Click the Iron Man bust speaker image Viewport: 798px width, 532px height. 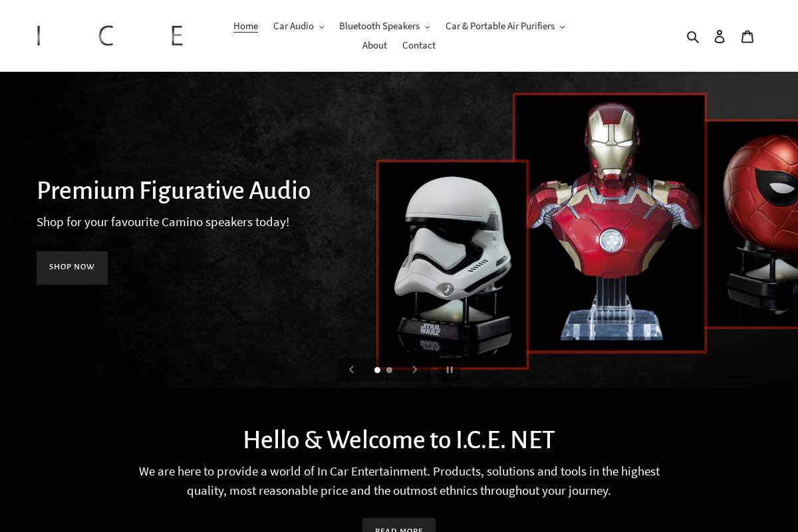point(610,223)
